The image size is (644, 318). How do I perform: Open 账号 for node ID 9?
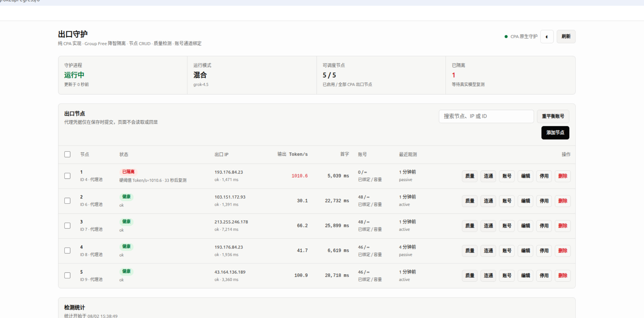click(507, 275)
